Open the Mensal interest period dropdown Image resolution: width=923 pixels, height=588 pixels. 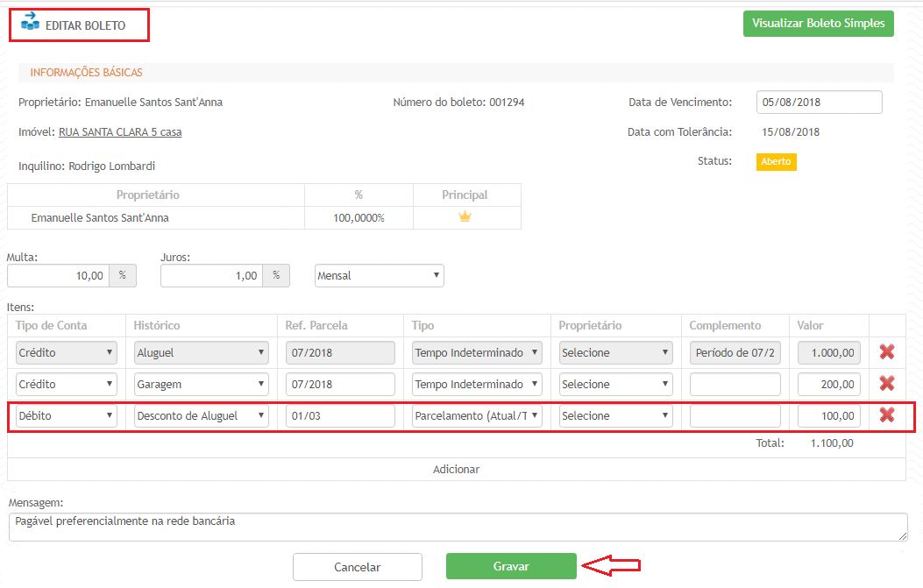(379, 275)
